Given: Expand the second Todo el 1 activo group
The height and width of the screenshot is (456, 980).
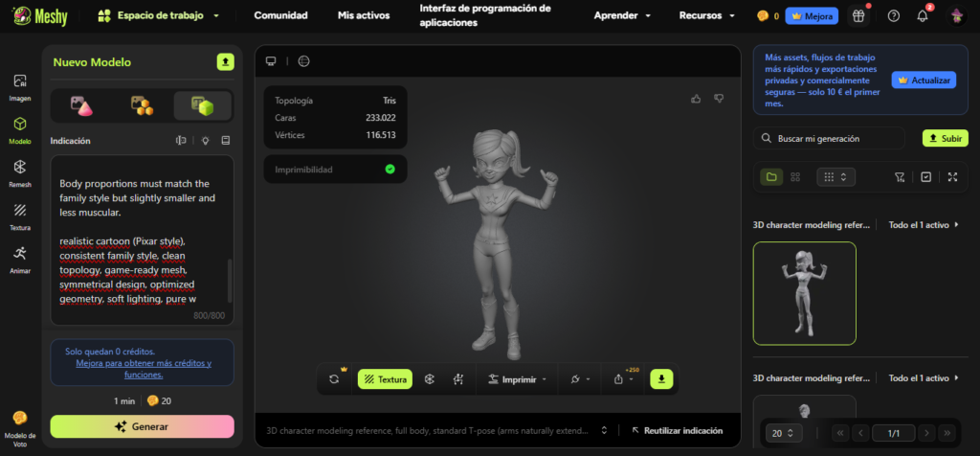Looking at the screenshot, I should 924,377.
